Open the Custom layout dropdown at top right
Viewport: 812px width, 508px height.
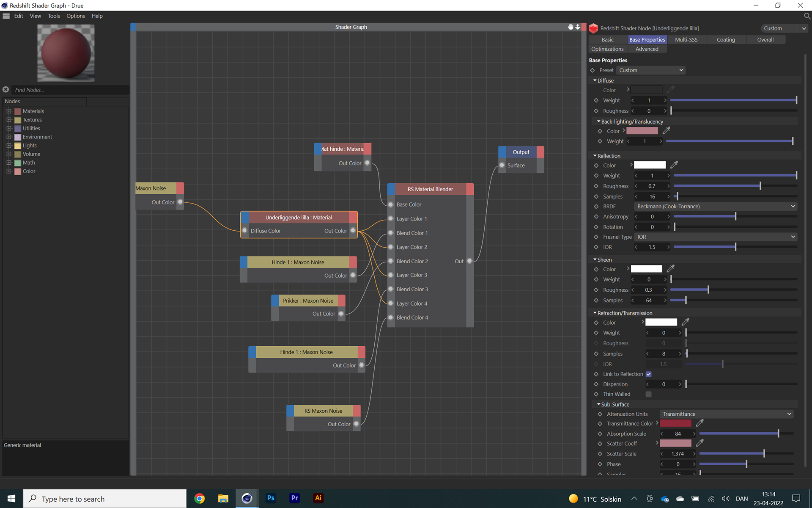coord(785,28)
